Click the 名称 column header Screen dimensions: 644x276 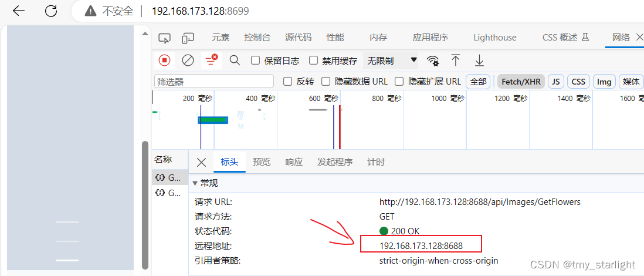click(x=163, y=160)
